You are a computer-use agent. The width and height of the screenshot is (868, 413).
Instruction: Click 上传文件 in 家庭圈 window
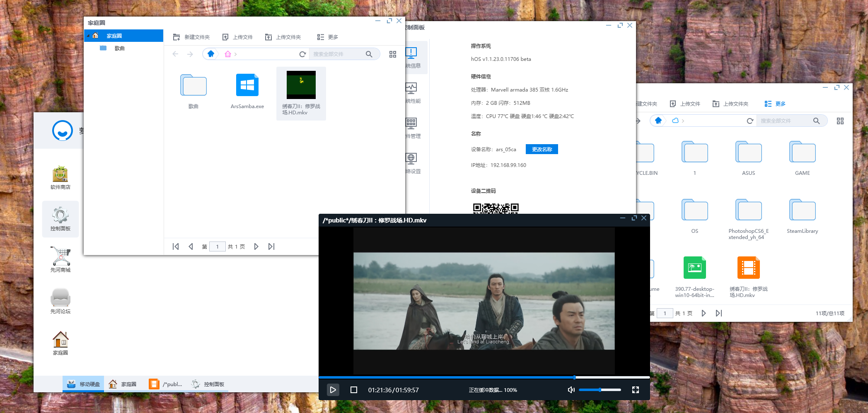point(237,37)
